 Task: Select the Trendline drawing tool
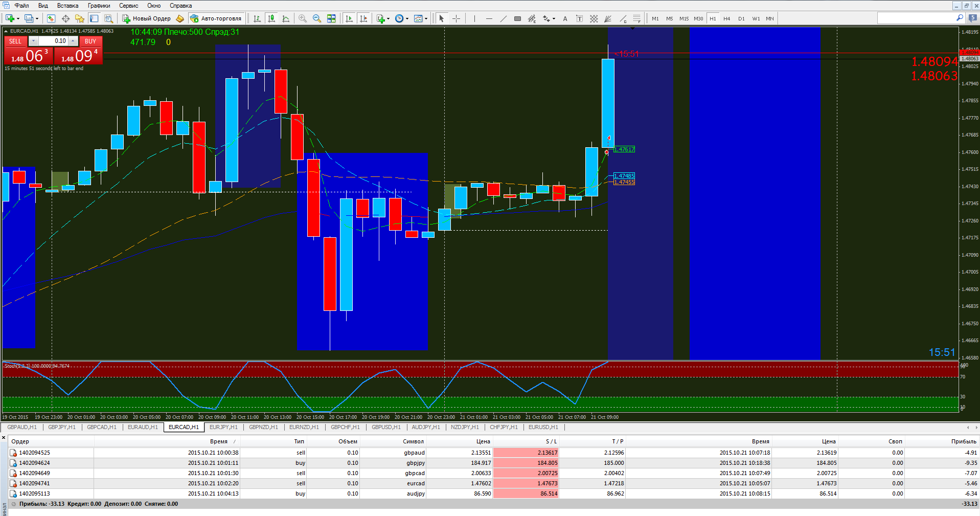pyautogui.click(x=504, y=18)
